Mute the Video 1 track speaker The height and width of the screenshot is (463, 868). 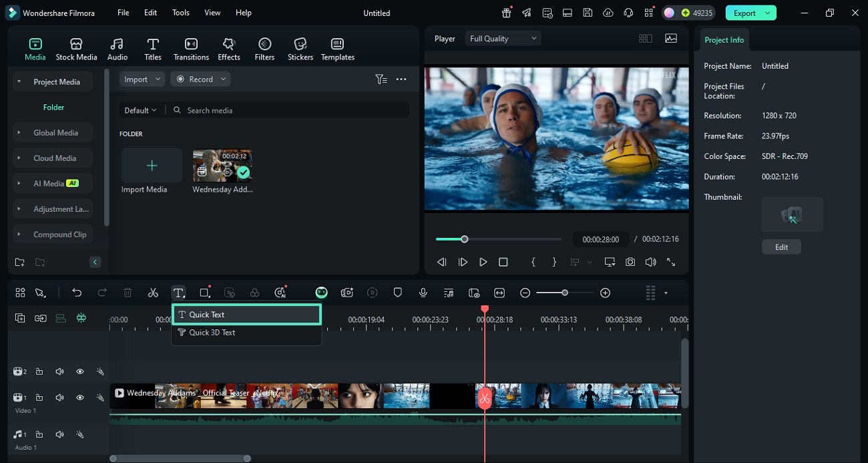tap(59, 398)
